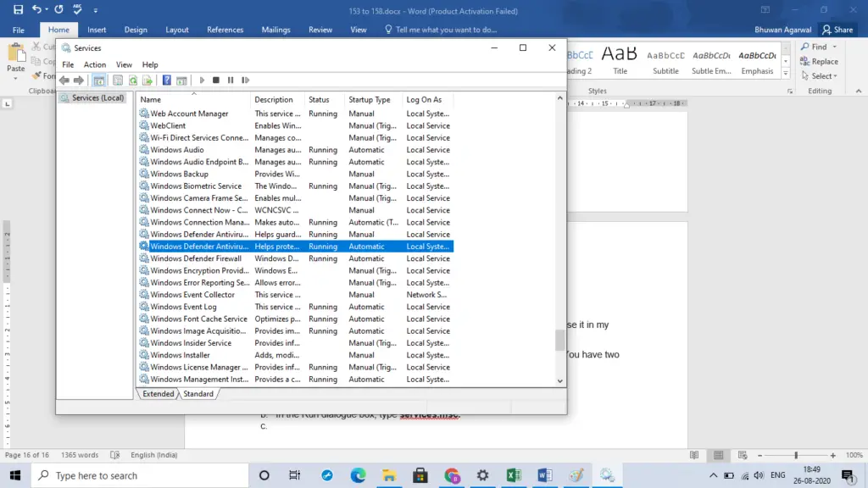Stop Service using the square stop icon
The image size is (868, 488).
(216, 80)
